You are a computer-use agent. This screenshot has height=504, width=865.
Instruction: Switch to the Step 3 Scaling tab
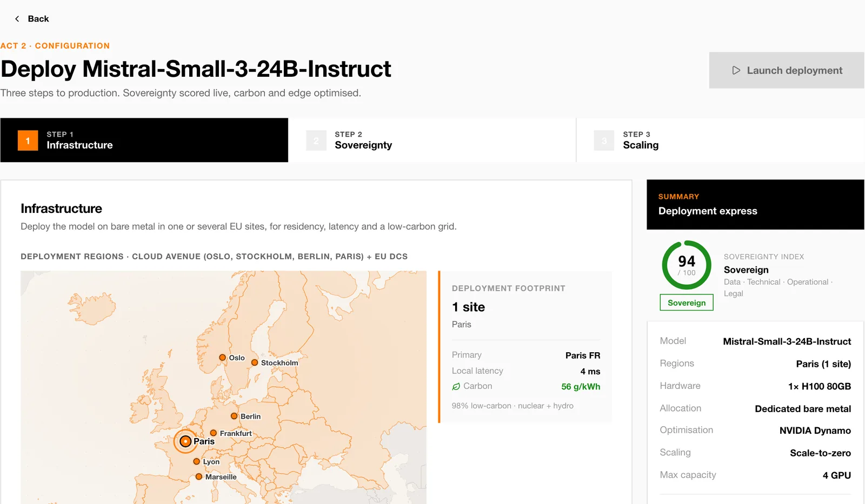720,140
